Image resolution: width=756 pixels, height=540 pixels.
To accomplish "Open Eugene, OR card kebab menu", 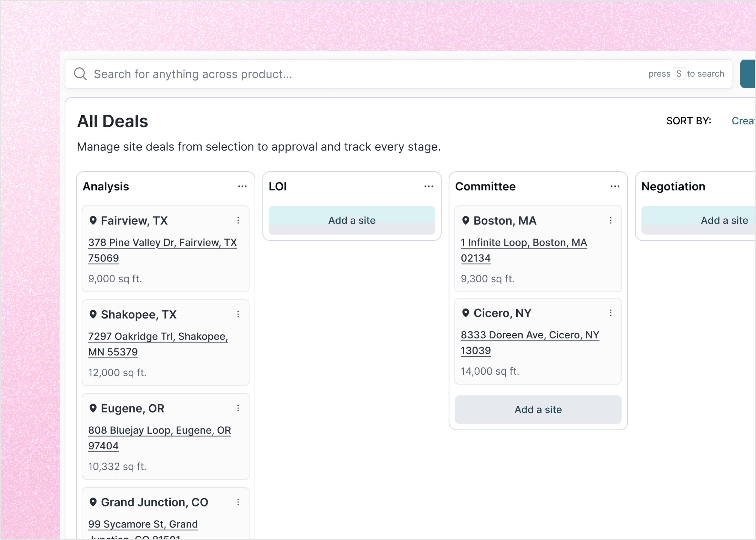I will click(238, 408).
